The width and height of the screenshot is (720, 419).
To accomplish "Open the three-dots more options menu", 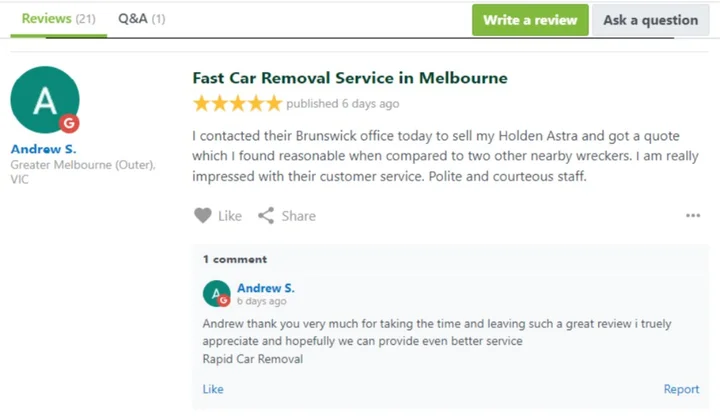I will tap(693, 215).
